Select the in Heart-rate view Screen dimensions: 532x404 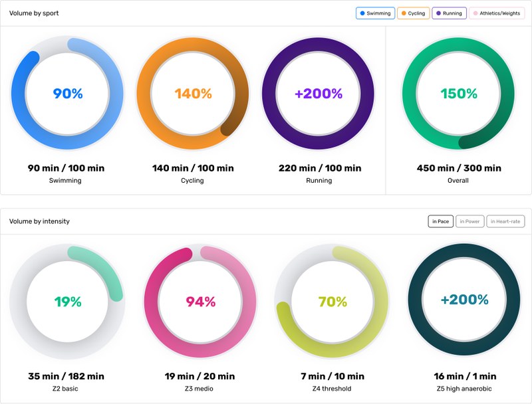coord(505,221)
